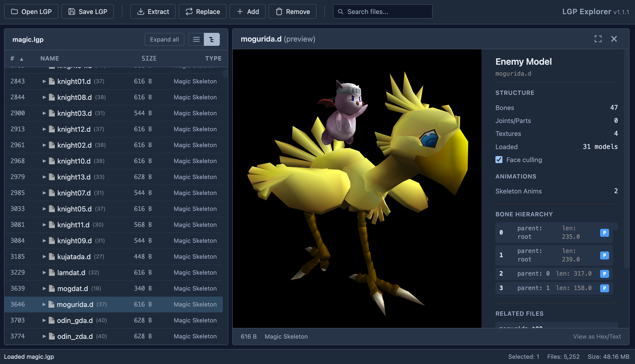Select the lamdat.d file name
The width and height of the screenshot is (635, 364).
click(x=71, y=272)
